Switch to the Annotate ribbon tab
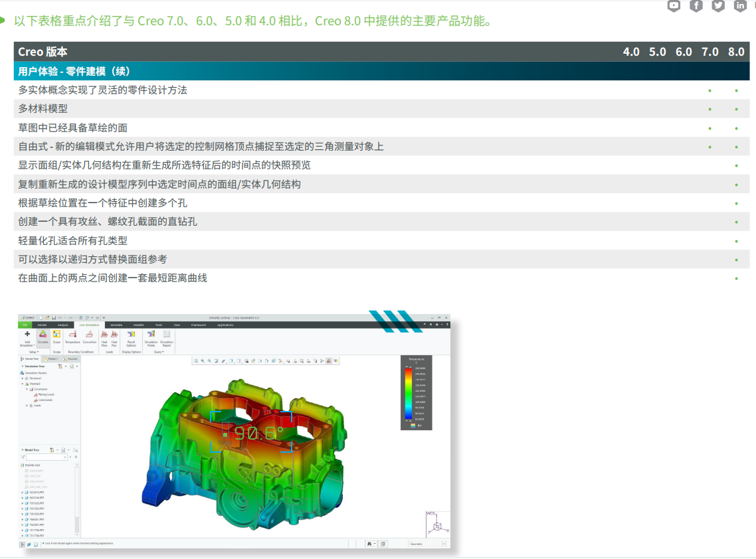This screenshot has width=756, height=559. [116, 325]
